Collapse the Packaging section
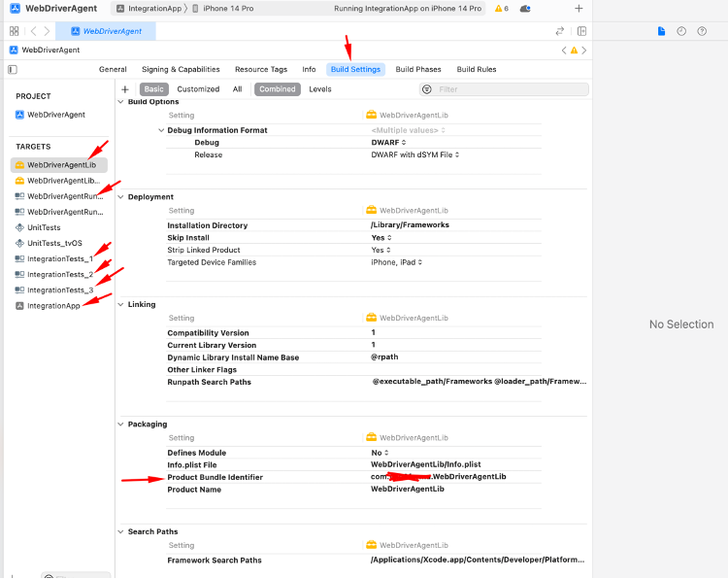 pyautogui.click(x=120, y=425)
